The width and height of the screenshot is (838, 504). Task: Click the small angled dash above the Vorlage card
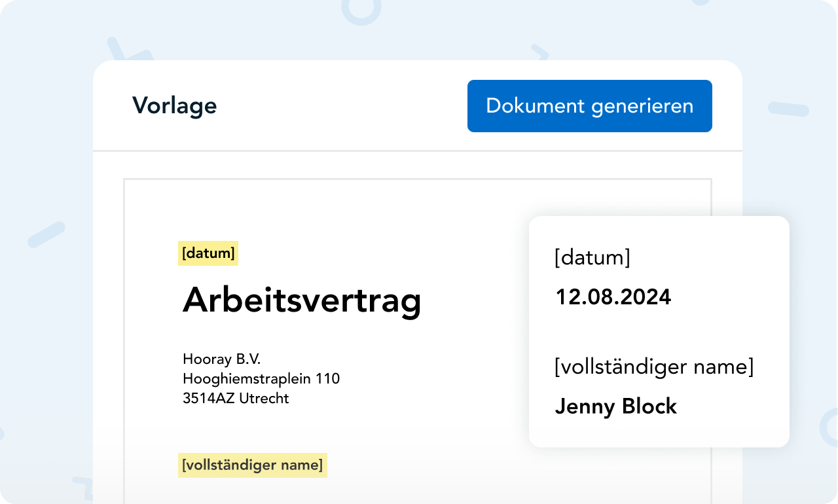tap(539, 51)
